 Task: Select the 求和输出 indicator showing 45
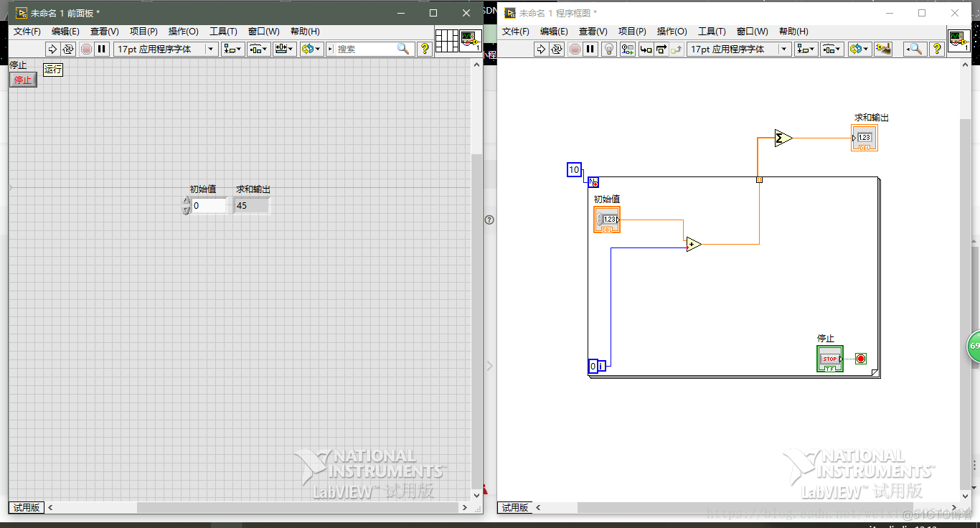pyautogui.click(x=251, y=206)
